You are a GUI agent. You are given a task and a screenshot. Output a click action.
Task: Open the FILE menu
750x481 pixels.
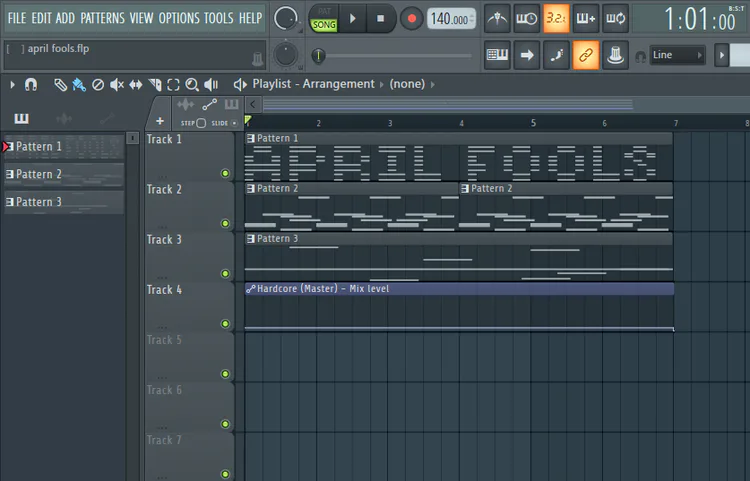17,18
